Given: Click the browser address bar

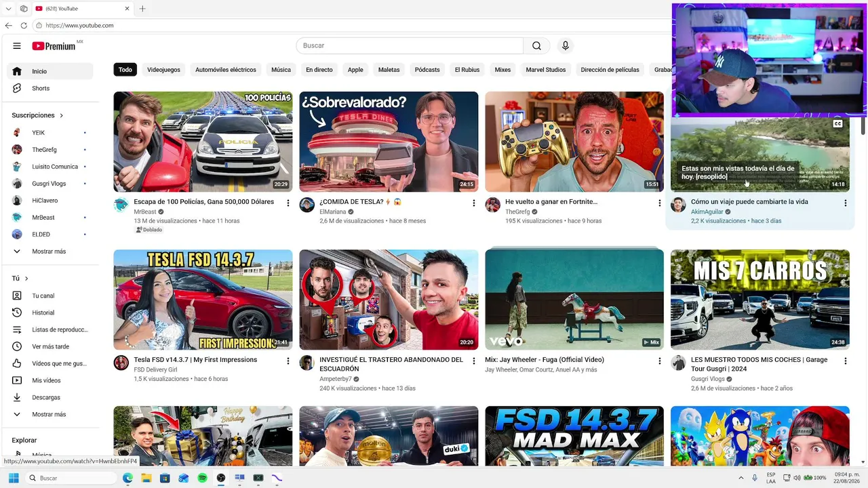Looking at the screenshot, I should coord(353,26).
